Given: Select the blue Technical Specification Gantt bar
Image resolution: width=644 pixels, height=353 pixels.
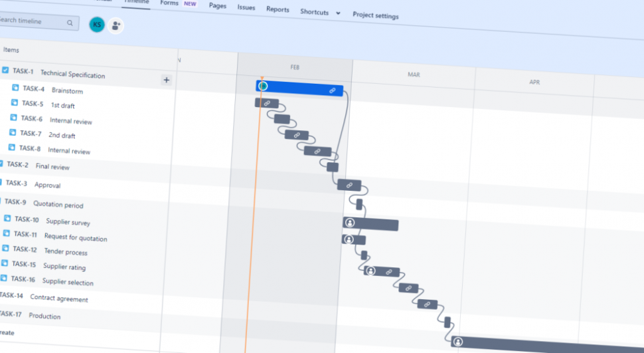Looking at the screenshot, I should click(299, 88).
